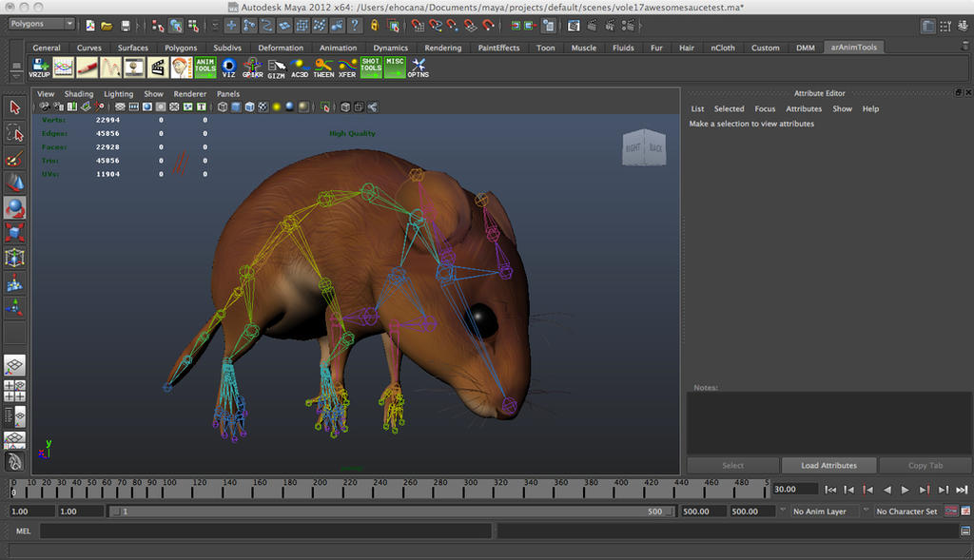Switch to single perspective view layout
This screenshot has height=560, width=974.
click(x=15, y=365)
